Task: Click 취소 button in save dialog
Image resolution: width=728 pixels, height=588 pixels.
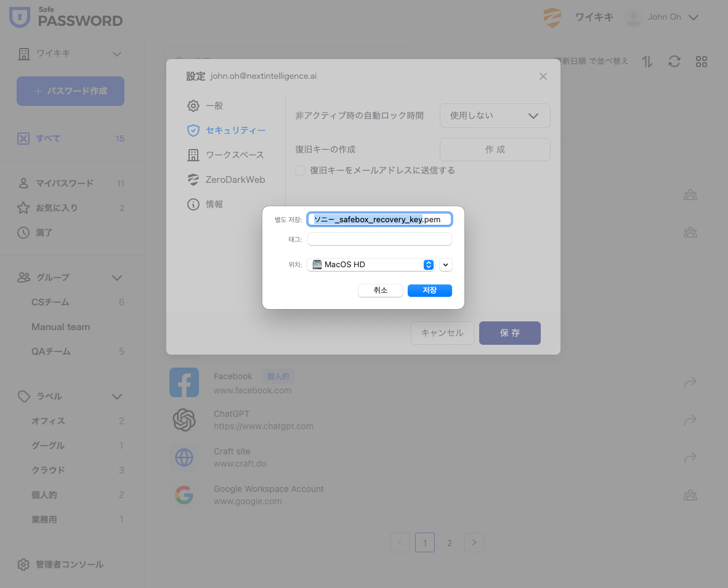Action: tap(380, 291)
